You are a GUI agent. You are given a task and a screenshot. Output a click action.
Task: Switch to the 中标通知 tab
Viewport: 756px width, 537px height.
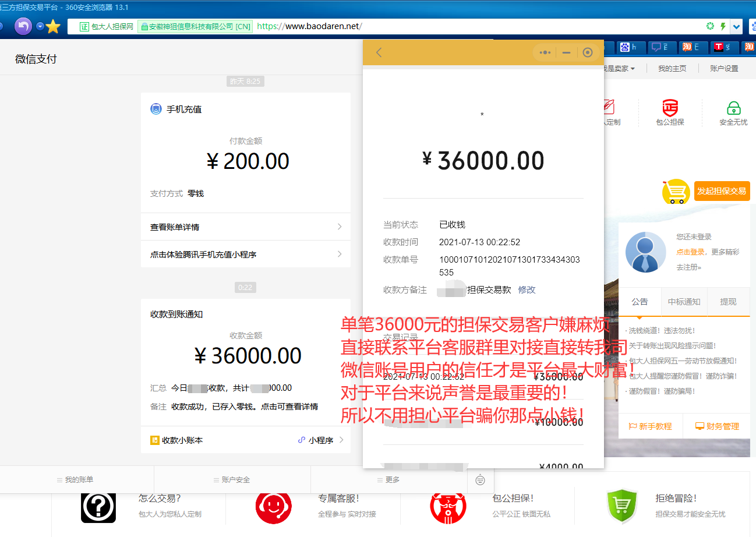[x=684, y=302]
